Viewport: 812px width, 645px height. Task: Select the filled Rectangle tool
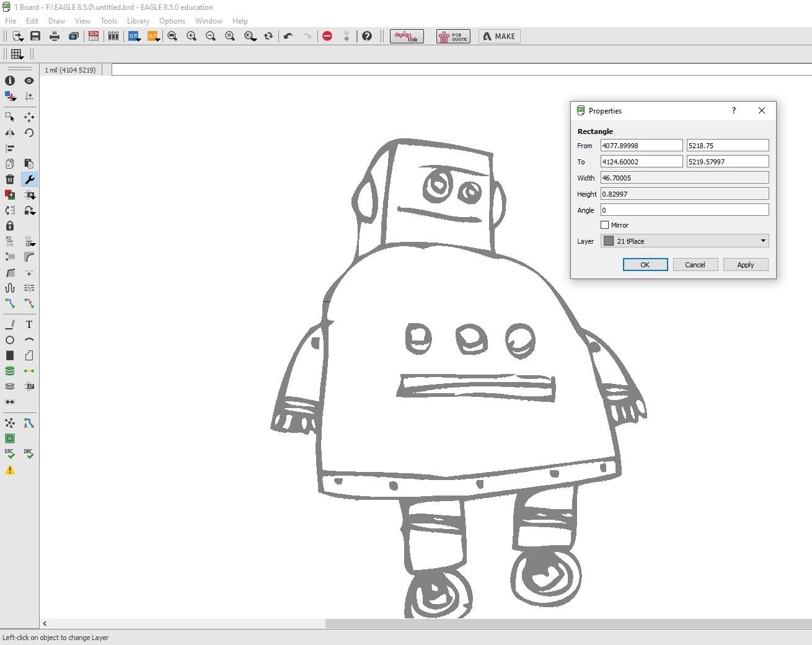click(x=10, y=355)
